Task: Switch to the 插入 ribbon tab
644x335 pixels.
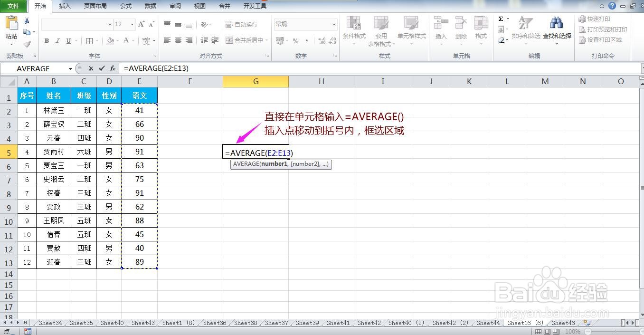Action: 65,6
